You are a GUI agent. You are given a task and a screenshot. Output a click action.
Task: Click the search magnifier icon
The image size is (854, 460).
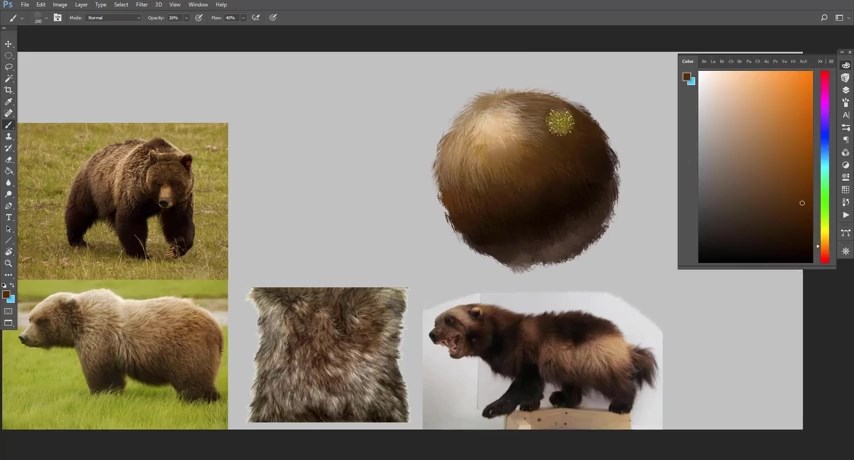tap(824, 17)
